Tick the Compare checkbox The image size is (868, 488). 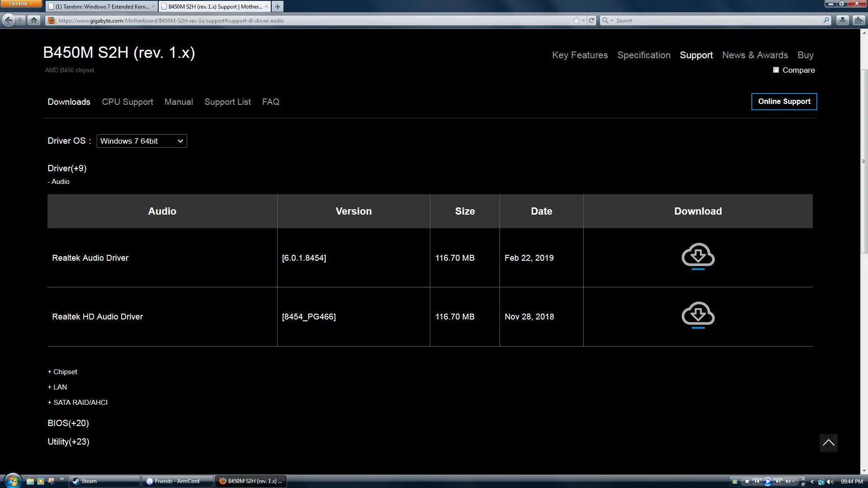point(776,70)
